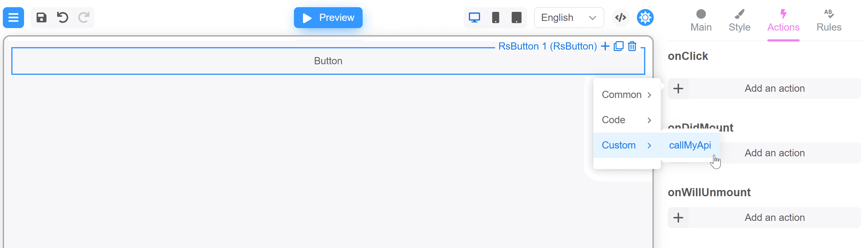This screenshot has width=868, height=248.
Task: Open the hamburger main menu
Action: pyautogui.click(x=13, y=17)
